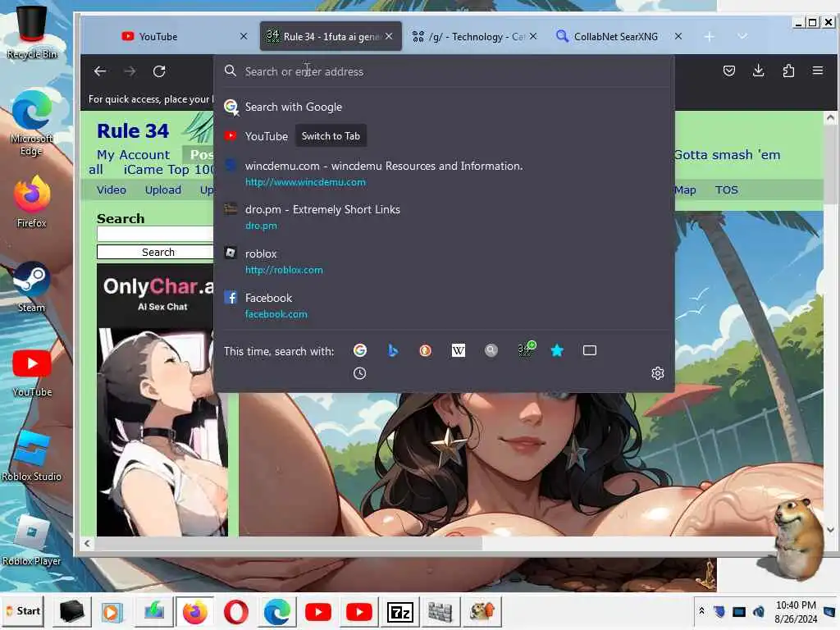Select the Facebook suggestion
The height and width of the screenshot is (630, 840).
pyautogui.click(x=444, y=305)
